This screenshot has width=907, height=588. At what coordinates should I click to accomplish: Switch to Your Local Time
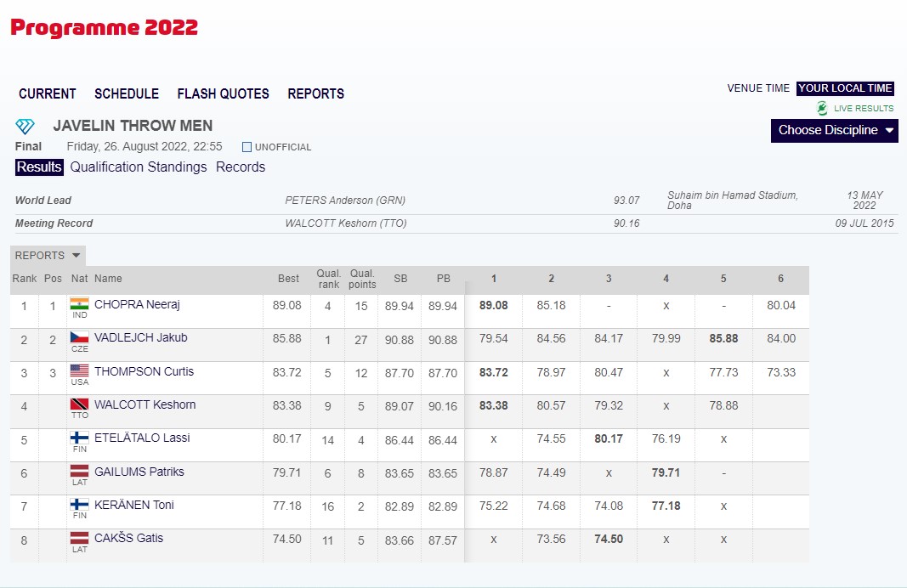coord(845,88)
